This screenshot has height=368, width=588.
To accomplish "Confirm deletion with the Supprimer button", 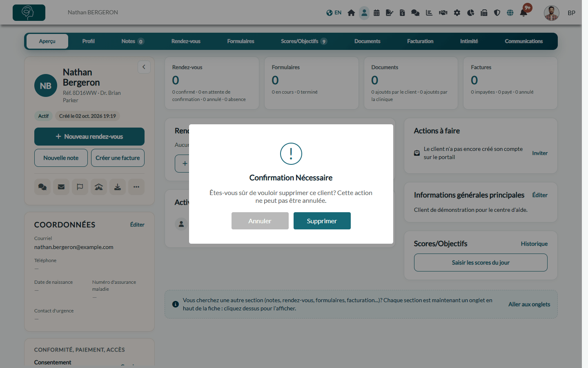I will coord(322,221).
